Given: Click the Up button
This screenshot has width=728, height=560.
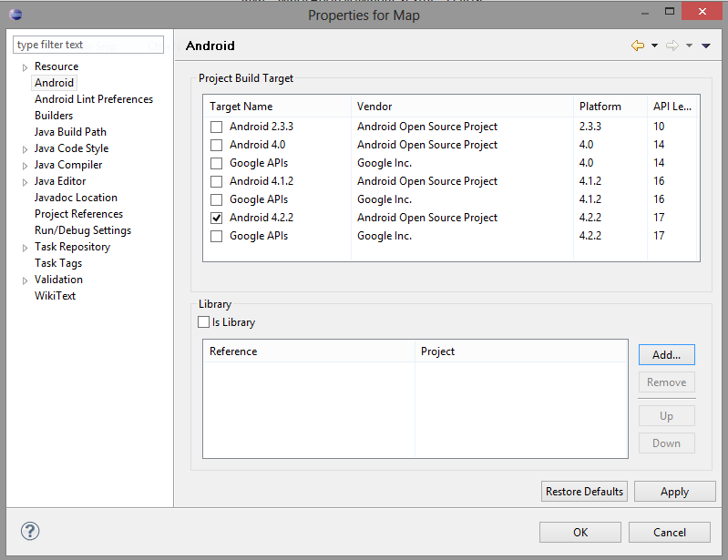Looking at the screenshot, I should tap(666, 416).
